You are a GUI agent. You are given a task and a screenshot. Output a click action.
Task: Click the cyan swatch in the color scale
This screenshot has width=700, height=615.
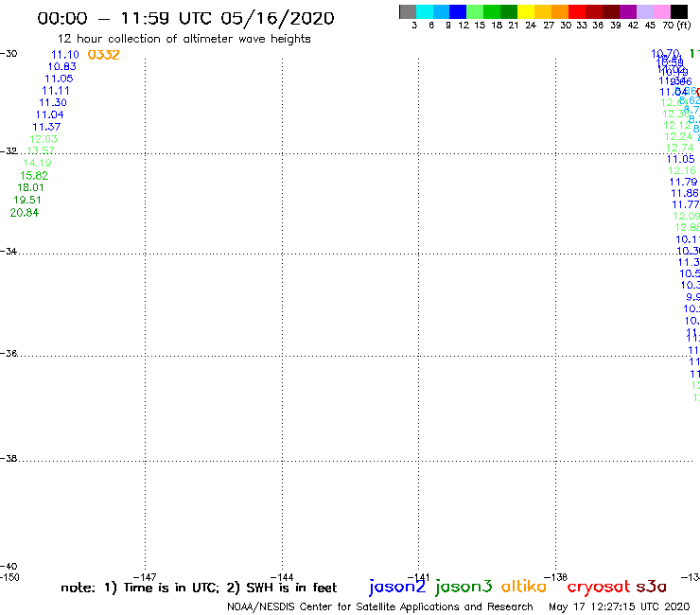coord(425,11)
